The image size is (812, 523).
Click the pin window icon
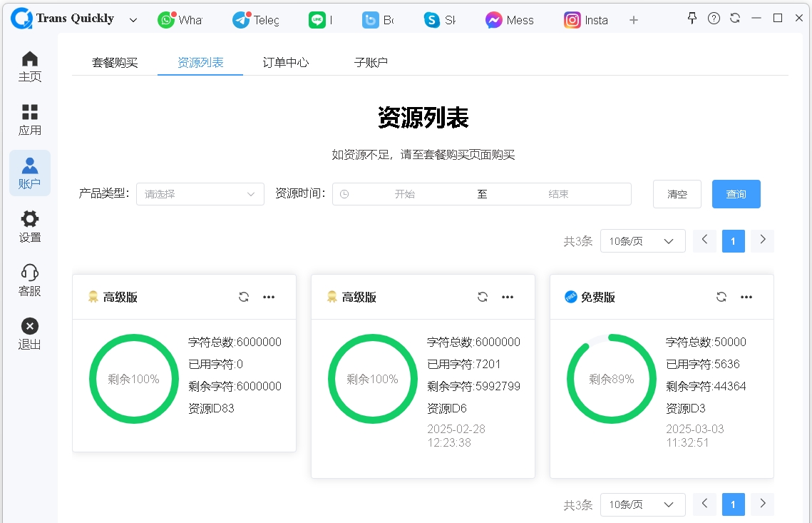coord(692,19)
